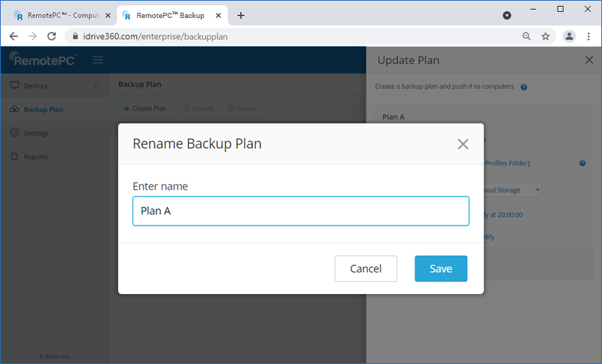Open Settings from the sidebar
This screenshot has width=602, height=364.
pyautogui.click(x=35, y=133)
